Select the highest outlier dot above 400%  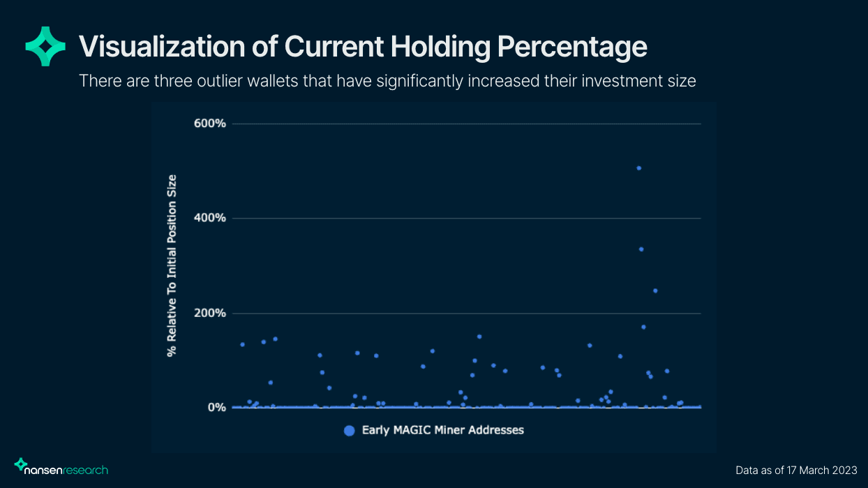[638, 168]
